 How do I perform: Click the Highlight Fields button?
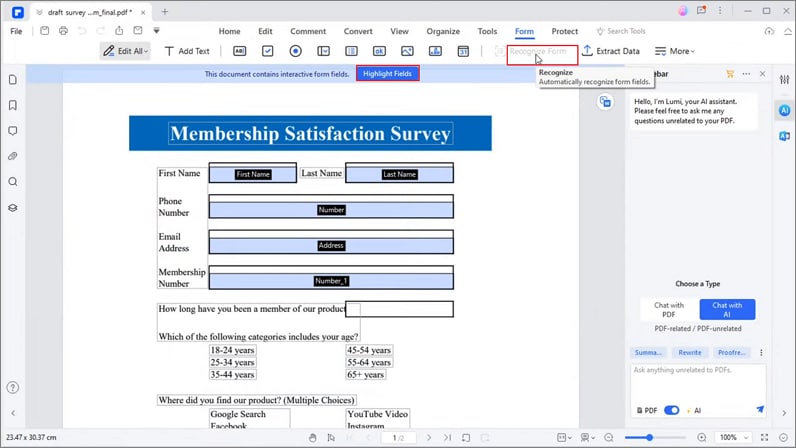(x=387, y=74)
